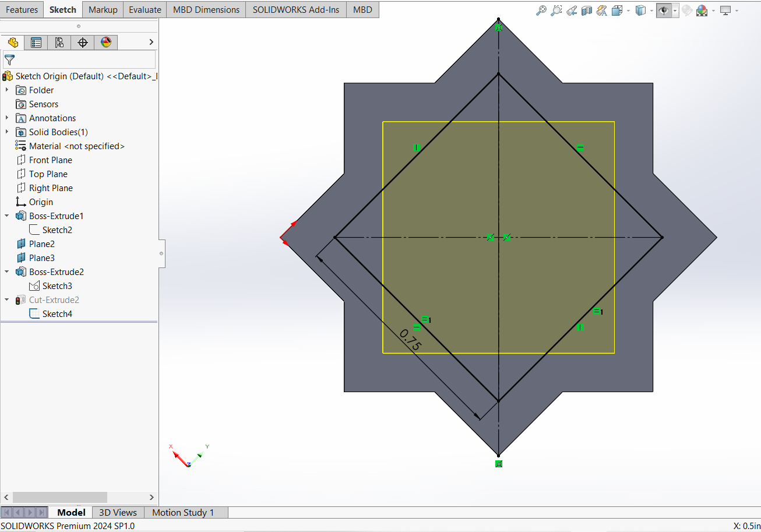Click the Previous View icon
The width and height of the screenshot is (761, 532).
pyautogui.click(x=572, y=10)
